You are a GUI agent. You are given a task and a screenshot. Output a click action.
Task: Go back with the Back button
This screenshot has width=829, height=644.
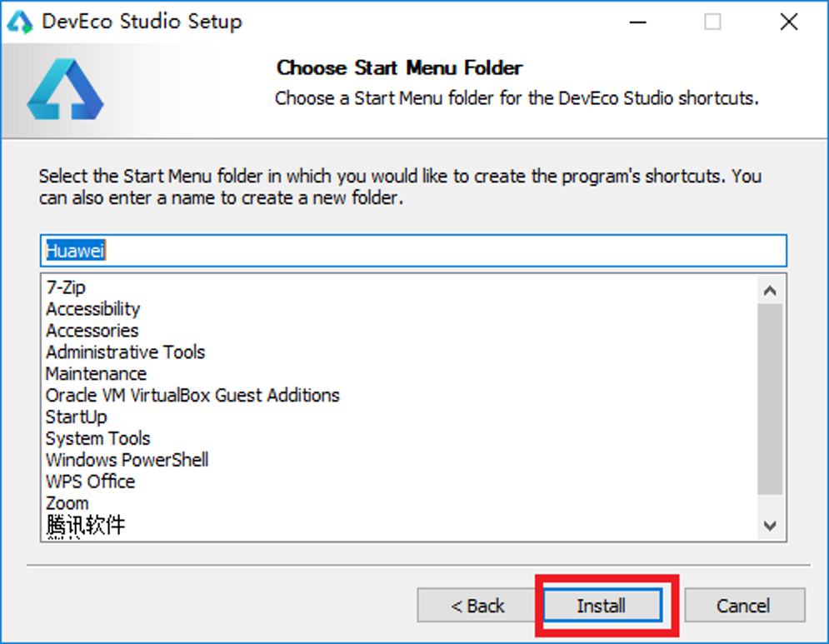(477, 606)
